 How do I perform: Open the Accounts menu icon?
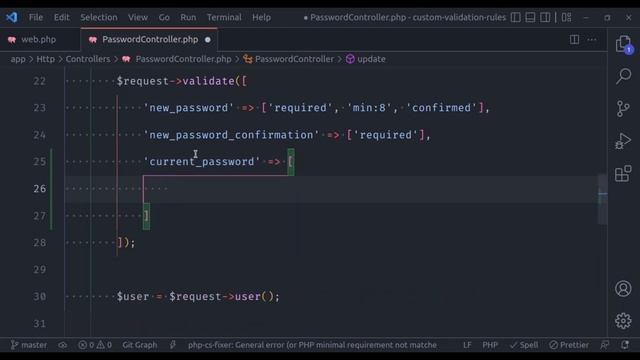623,289
